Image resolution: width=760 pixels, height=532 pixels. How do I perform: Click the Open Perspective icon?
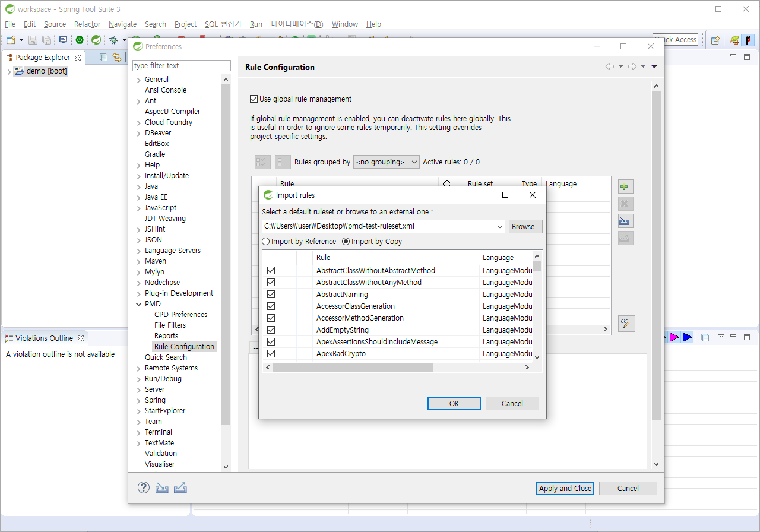(715, 40)
